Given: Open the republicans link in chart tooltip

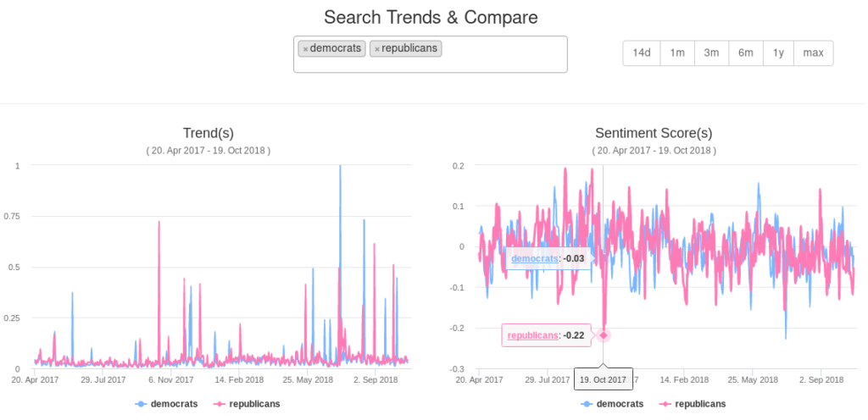Looking at the screenshot, I should pyautogui.click(x=533, y=335).
